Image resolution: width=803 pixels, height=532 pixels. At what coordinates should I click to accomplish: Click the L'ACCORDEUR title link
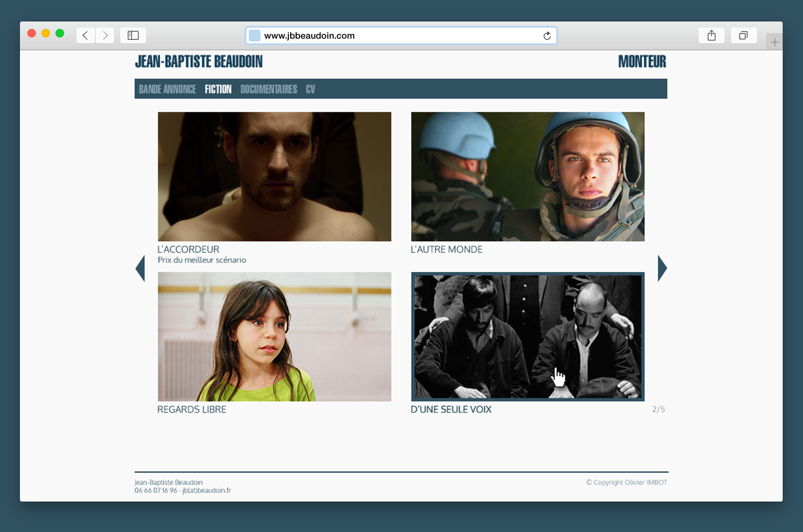tap(188, 249)
